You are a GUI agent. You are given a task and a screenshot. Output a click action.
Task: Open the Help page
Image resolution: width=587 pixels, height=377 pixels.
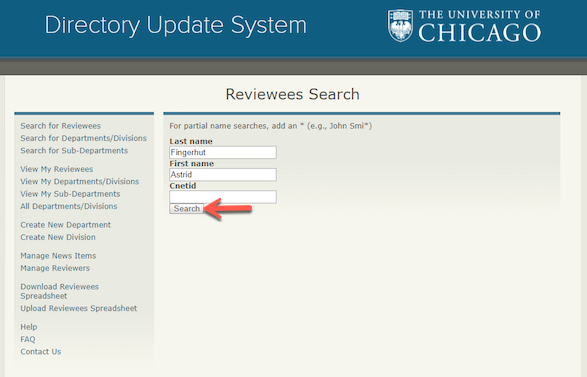[29, 327]
